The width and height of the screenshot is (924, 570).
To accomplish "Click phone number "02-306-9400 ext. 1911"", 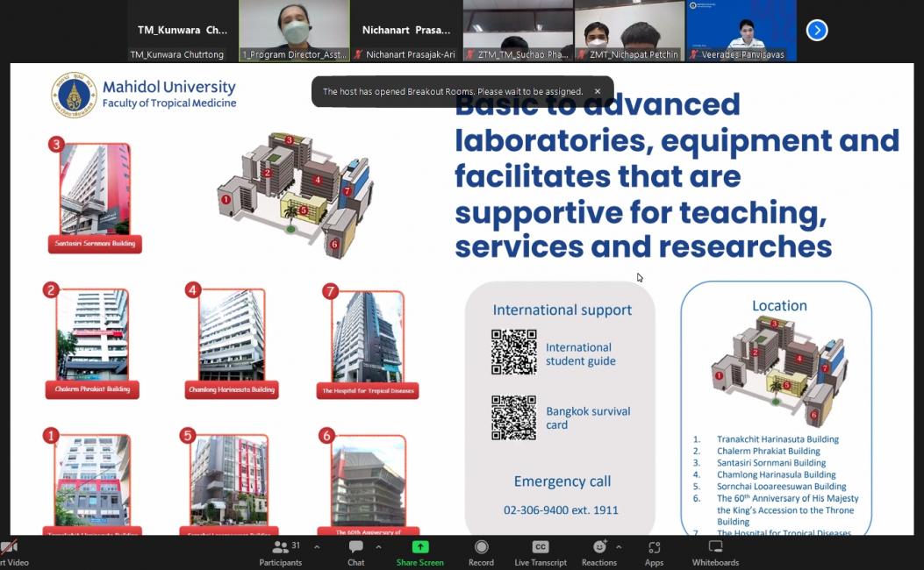I will tap(561, 510).
